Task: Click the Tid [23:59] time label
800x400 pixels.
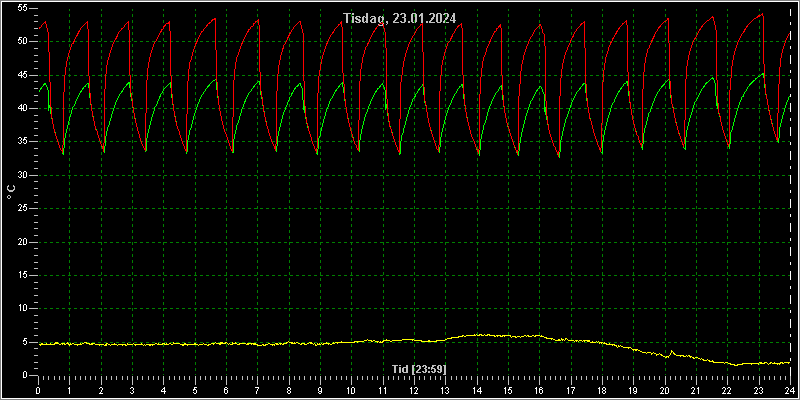Action: tap(419, 368)
